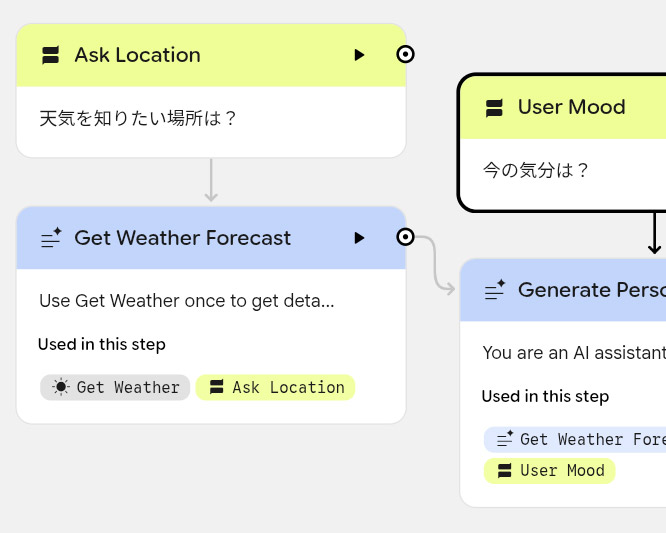Open the Get Weather tool chip

(115, 387)
